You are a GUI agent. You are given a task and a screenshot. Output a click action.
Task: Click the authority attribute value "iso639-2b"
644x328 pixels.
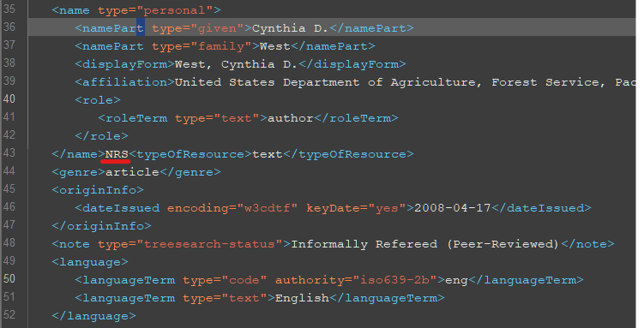[394, 280]
